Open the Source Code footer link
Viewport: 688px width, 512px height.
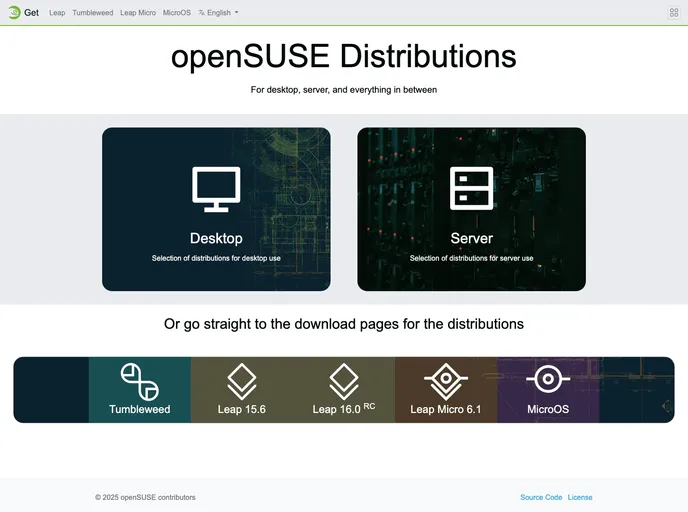coord(541,497)
